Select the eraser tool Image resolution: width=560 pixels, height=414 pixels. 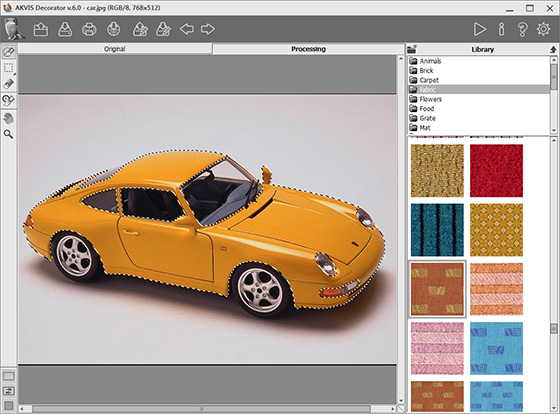pos(9,84)
